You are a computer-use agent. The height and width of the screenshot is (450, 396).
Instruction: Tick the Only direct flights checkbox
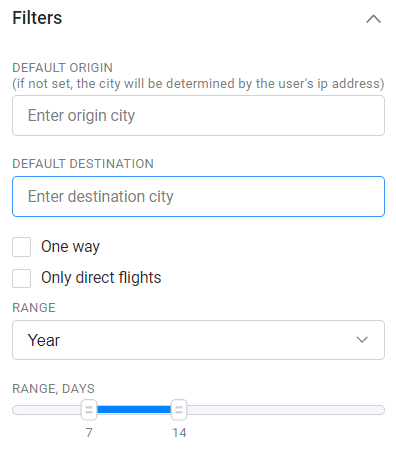[21, 278]
